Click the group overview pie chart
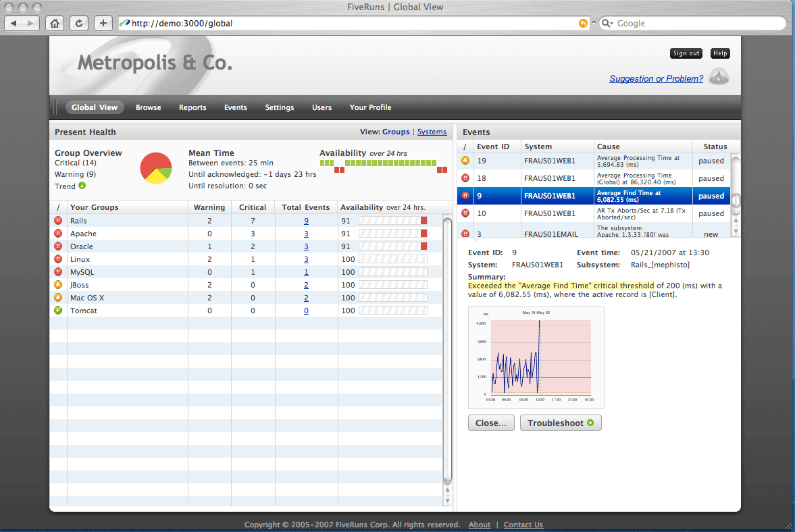 [x=156, y=167]
